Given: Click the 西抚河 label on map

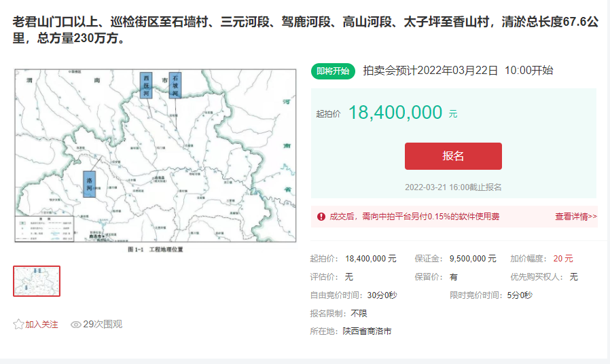Looking at the screenshot, I should point(146,86).
